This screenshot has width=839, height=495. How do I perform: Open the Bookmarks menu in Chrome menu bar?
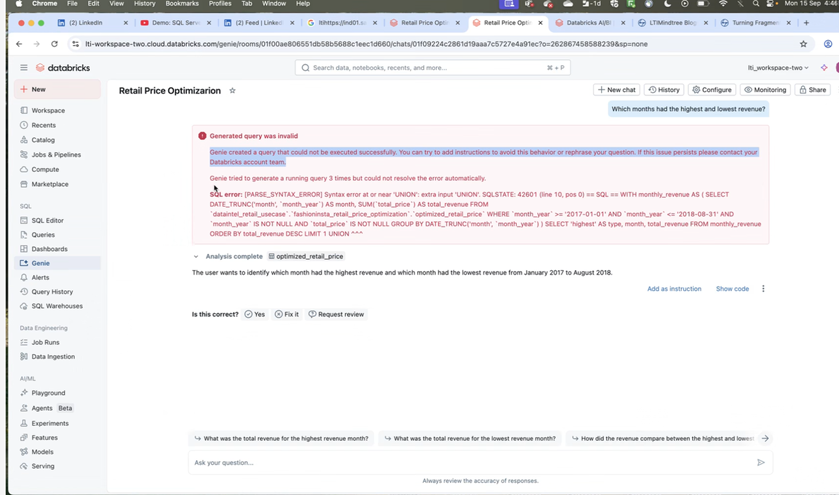click(182, 4)
